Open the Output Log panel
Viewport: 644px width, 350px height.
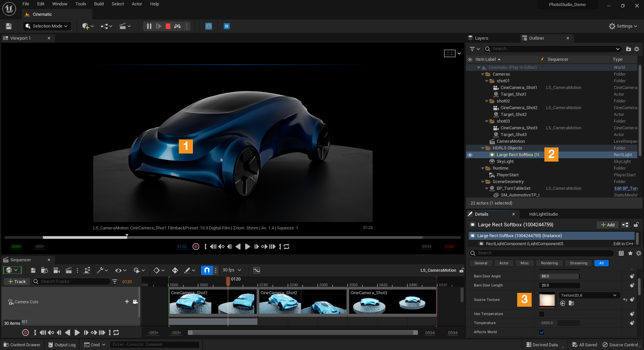[x=62, y=345]
